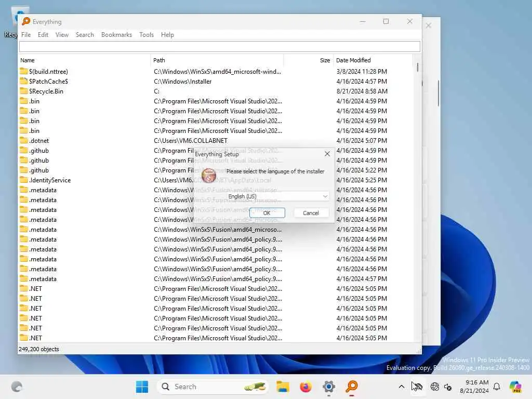Cancel the Everything Setup dialog
Viewport: 532px width, 399px height.
pyautogui.click(x=311, y=212)
